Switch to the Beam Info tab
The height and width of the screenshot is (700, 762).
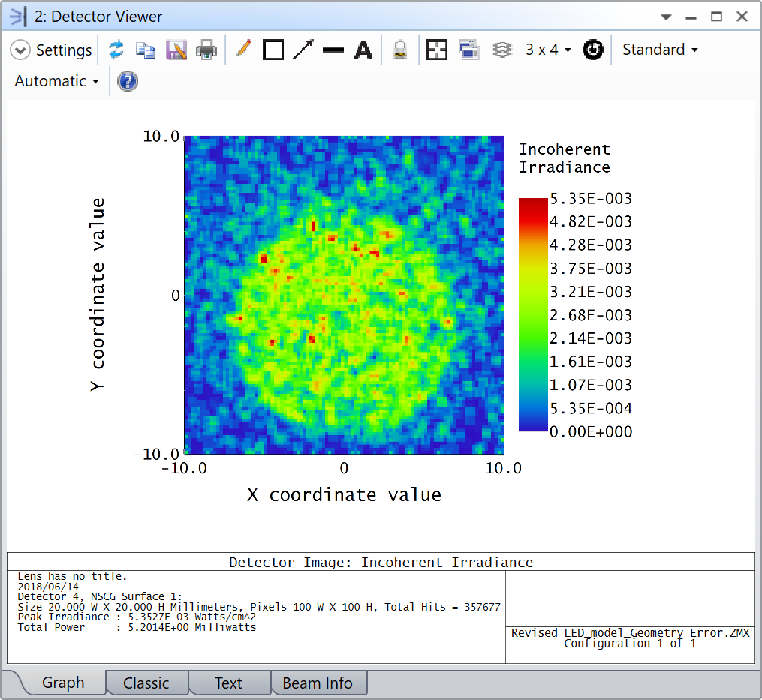(318, 683)
